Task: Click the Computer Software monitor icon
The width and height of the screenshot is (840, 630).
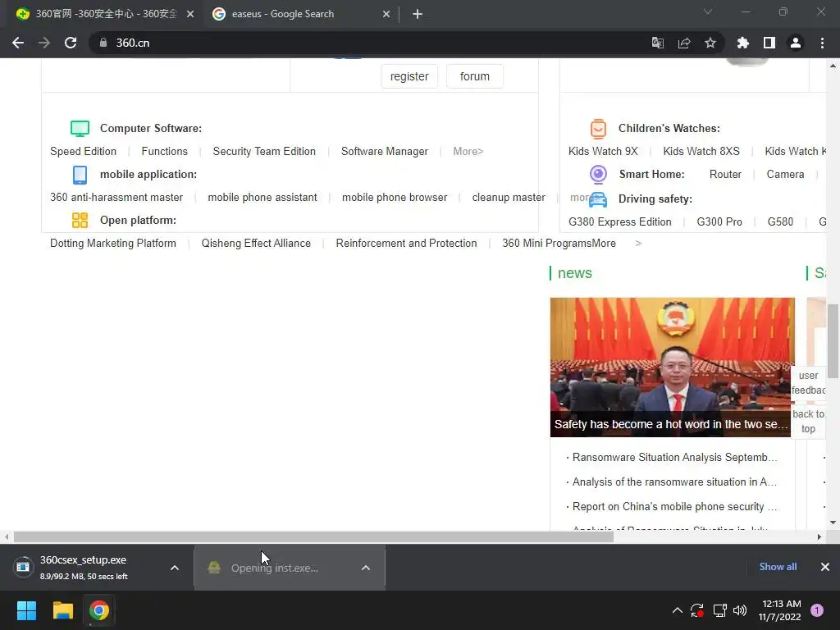Action: tap(80, 129)
